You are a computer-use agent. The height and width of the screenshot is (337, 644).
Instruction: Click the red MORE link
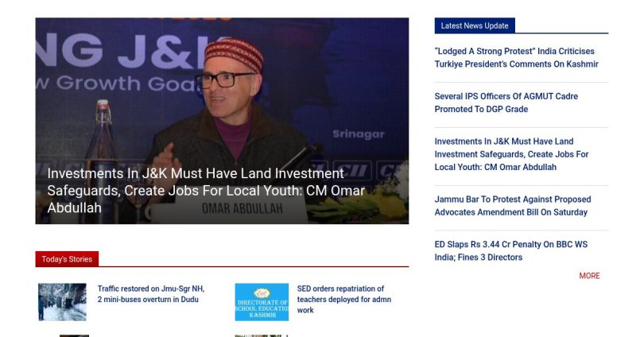(x=589, y=276)
